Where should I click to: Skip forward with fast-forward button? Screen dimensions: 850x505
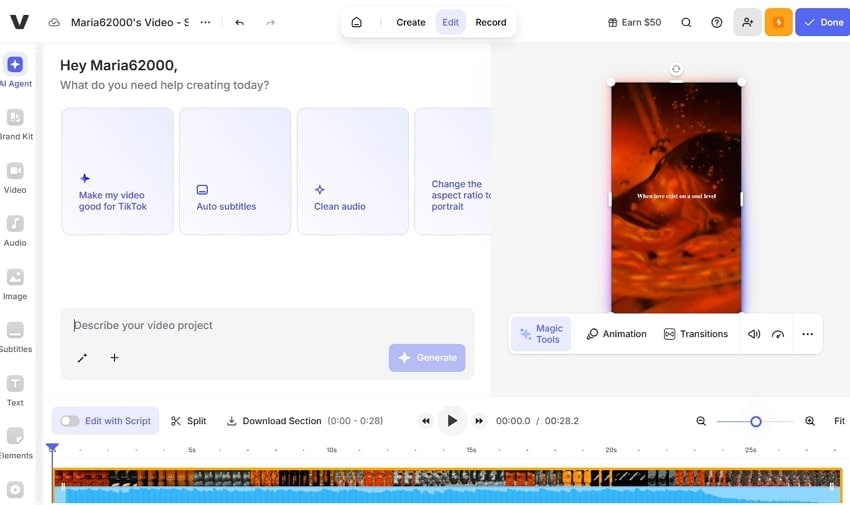[479, 421]
